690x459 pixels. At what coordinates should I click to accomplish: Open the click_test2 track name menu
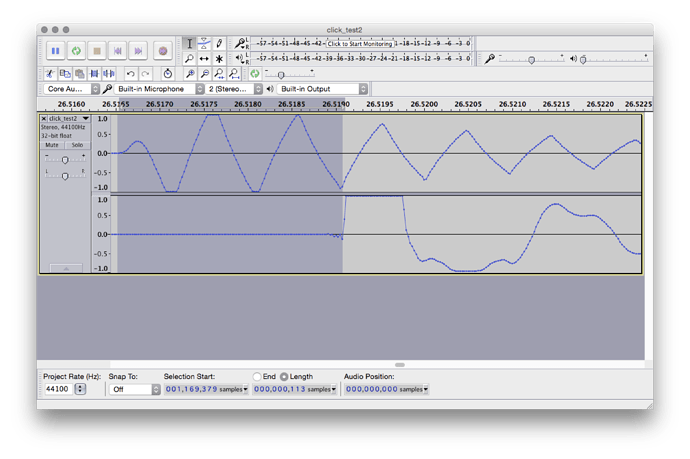[x=69, y=118]
